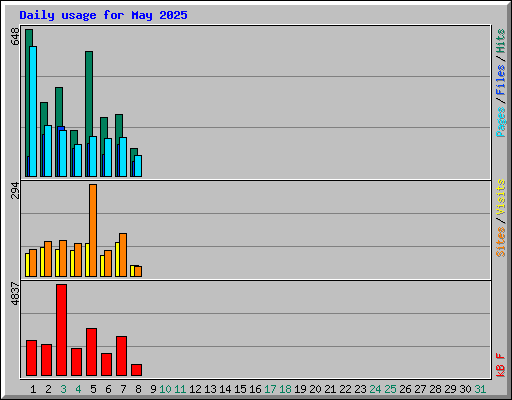Click day 1 on the date axis
The height and width of the screenshot is (400, 512).
pos(33,389)
